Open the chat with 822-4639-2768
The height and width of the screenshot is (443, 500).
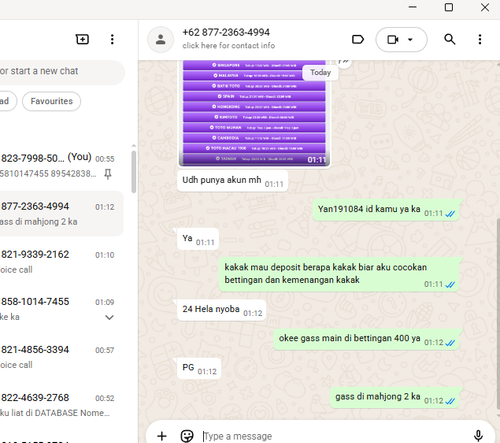coord(62,405)
